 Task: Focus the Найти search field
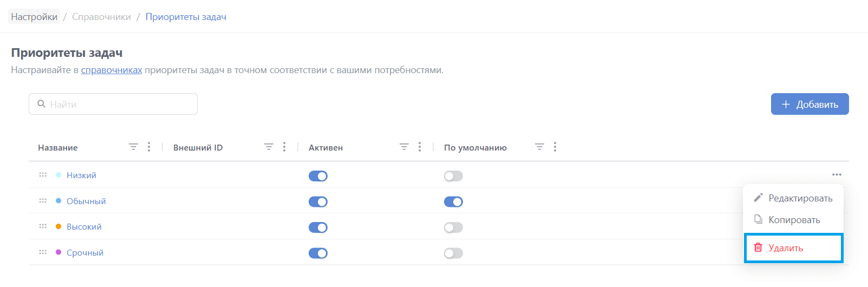coord(119,104)
